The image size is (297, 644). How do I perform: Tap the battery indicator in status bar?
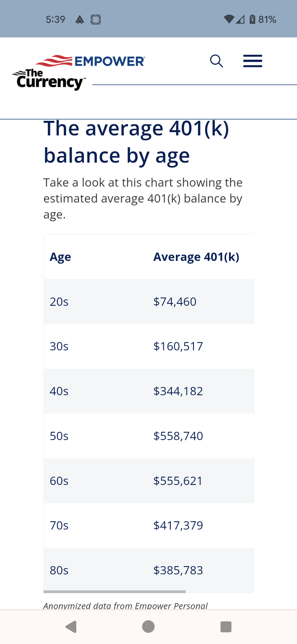click(252, 19)
